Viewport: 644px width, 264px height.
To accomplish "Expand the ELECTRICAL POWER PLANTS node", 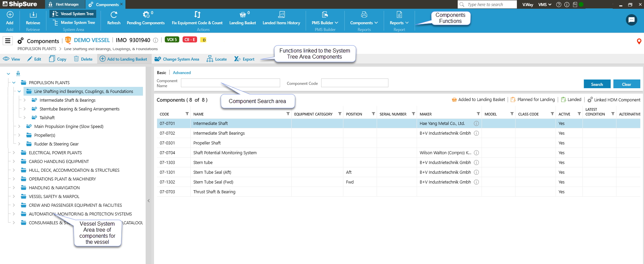I will (14, 153).
